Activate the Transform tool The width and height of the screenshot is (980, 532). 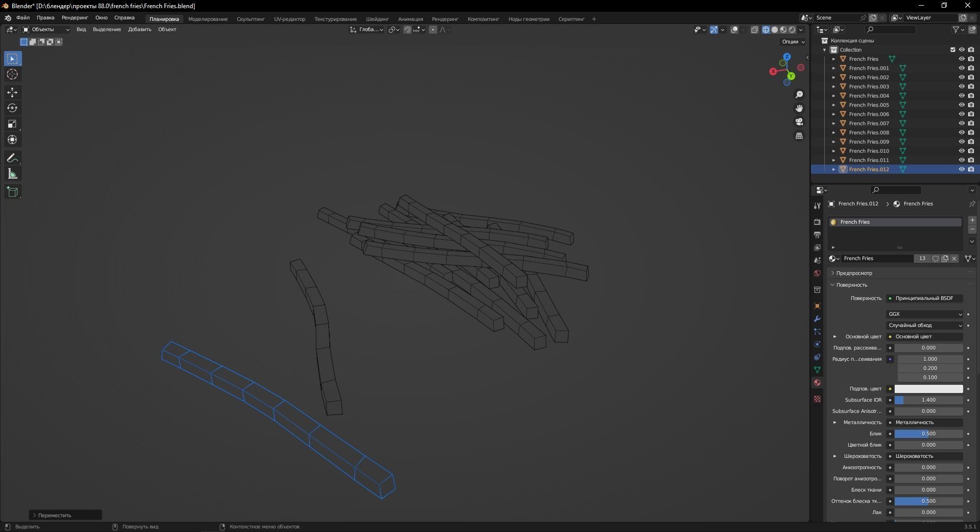click(12, 140)
